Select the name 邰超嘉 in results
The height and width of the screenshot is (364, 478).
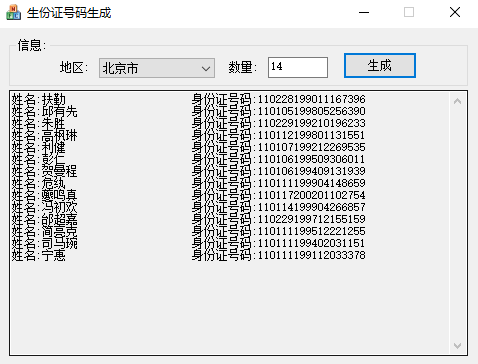point(59,219)
